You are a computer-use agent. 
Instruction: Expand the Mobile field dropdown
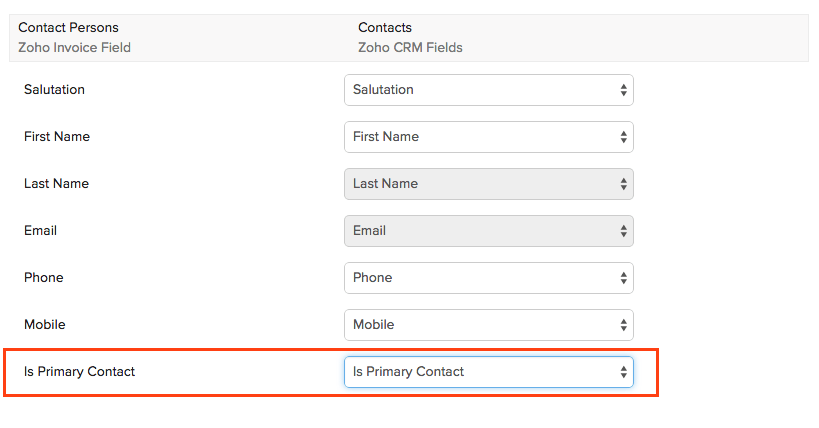pos(488,325)
